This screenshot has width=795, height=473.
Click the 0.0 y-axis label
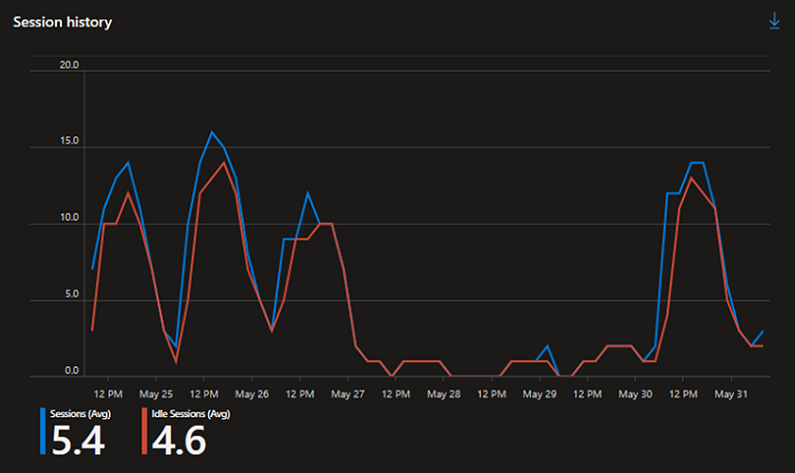point(71,371)
